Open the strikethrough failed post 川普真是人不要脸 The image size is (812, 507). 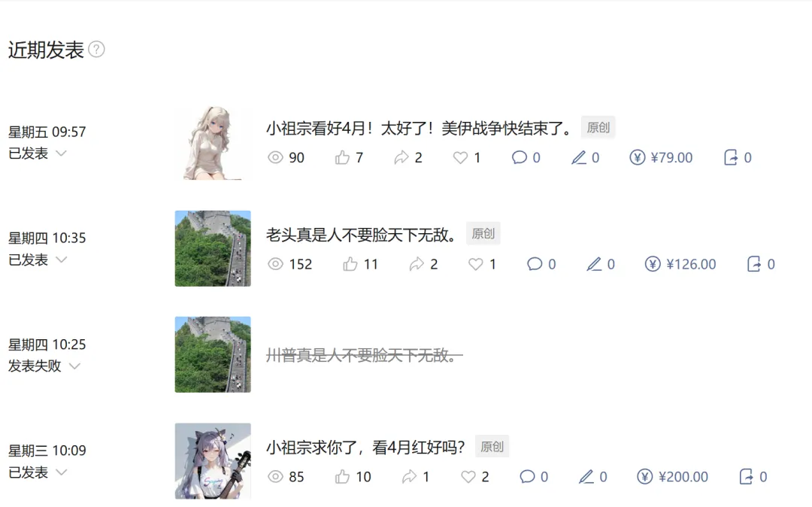pos(365,355)
